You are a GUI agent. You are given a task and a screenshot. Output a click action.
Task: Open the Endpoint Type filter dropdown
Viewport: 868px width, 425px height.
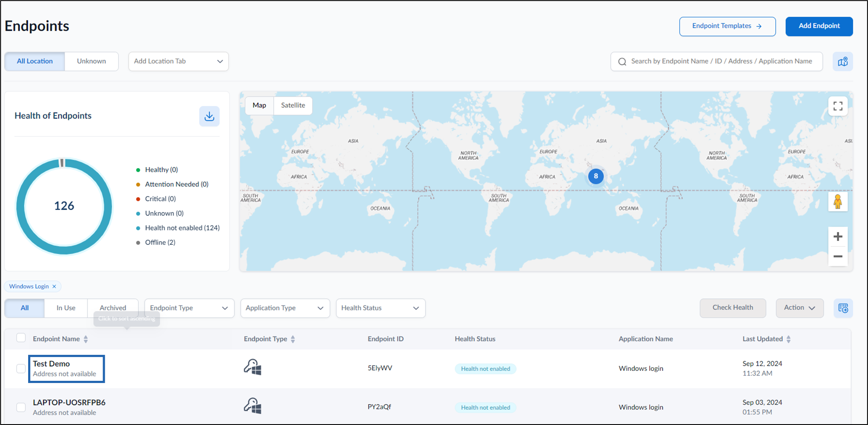point(189,308)
